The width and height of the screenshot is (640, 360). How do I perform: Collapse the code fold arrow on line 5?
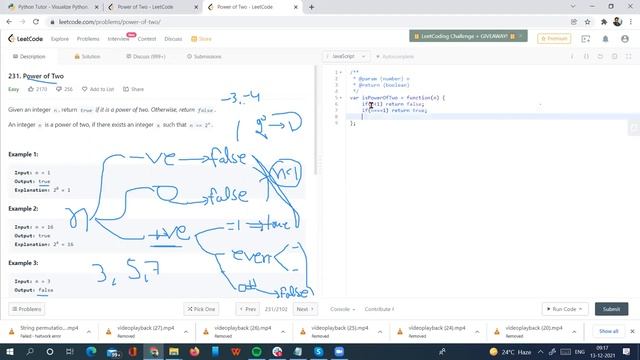341,98
